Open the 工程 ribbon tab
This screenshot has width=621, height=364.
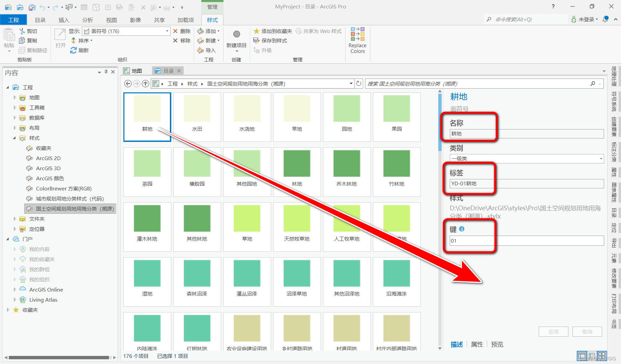(x=13, y=20)
